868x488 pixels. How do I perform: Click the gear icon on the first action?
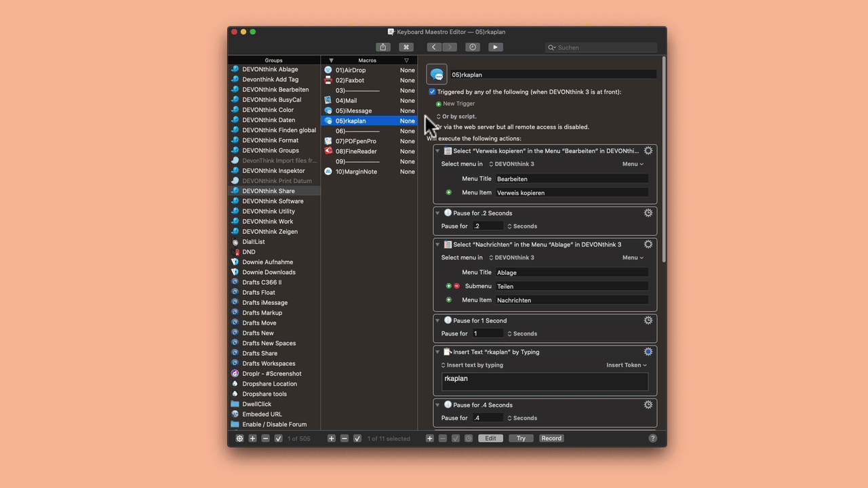(648, 150)
